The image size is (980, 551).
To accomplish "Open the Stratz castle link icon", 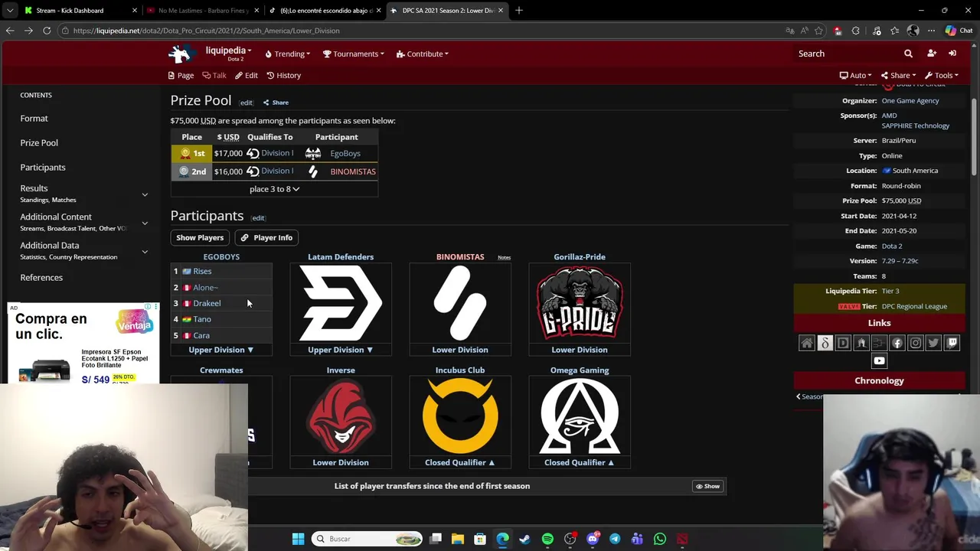I will pyautogui.click(x=861, y=343).
